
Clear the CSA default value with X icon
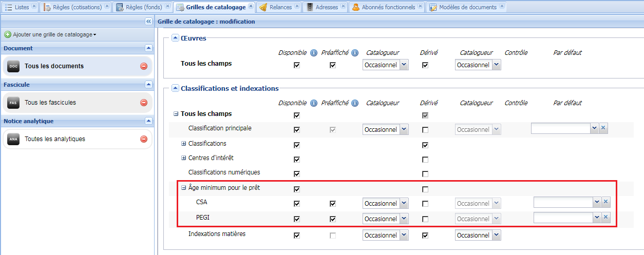[606, 203]
